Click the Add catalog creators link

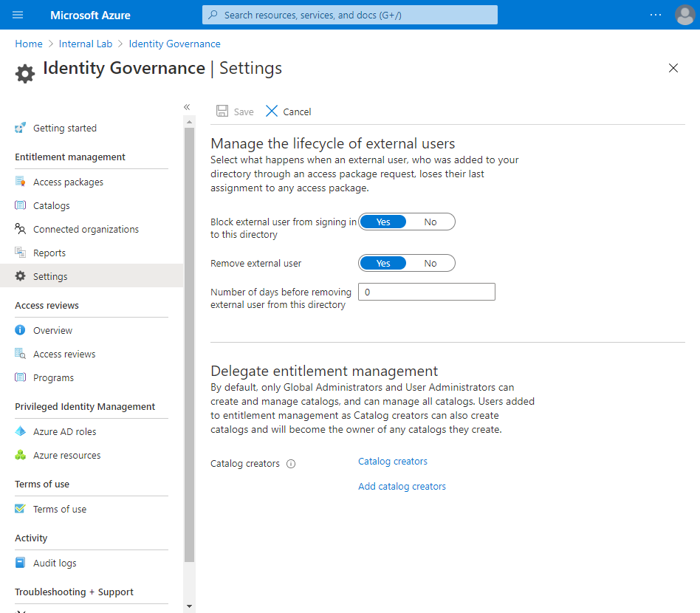coord(402,486)
